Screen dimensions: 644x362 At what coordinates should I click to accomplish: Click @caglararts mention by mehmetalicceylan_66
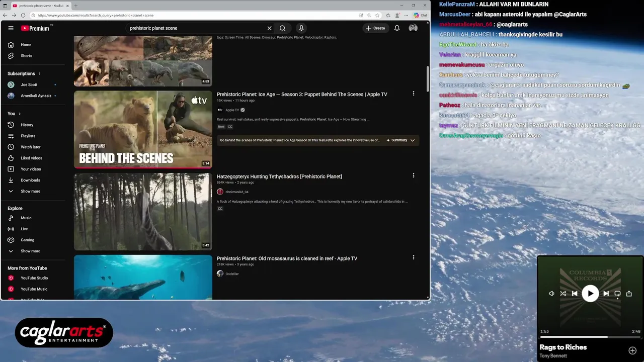[512, 25]
